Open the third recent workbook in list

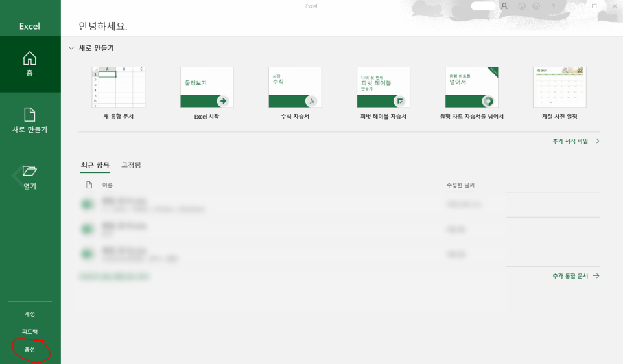(x=340, y=254)
